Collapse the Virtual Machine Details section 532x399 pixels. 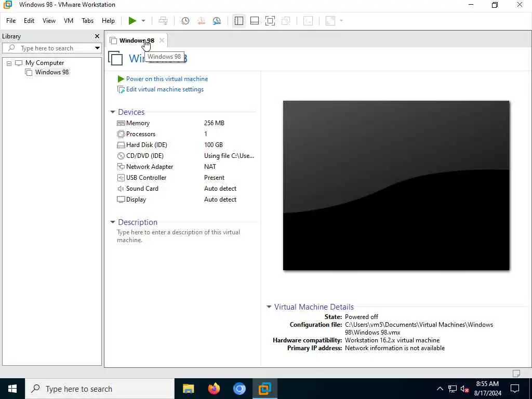pos(269,307)
